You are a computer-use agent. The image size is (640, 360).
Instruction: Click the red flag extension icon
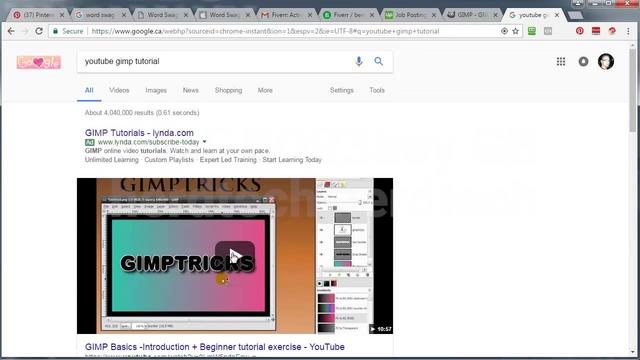pos(596,31)
